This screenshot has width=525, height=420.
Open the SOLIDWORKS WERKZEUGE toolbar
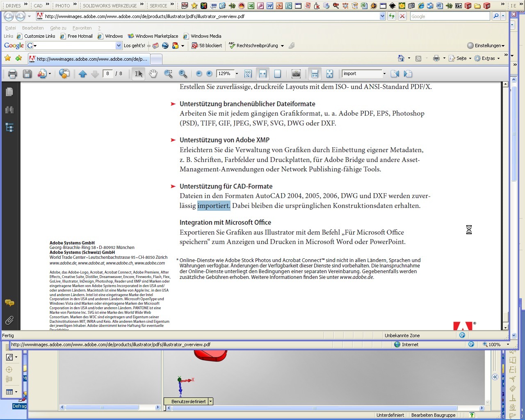pos(110,5)
